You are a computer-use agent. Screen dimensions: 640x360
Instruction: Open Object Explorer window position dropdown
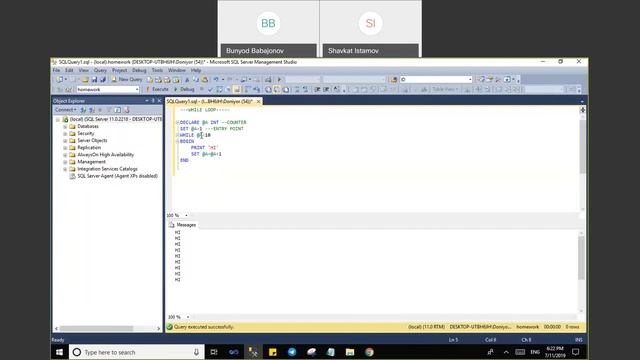[147, 101]
